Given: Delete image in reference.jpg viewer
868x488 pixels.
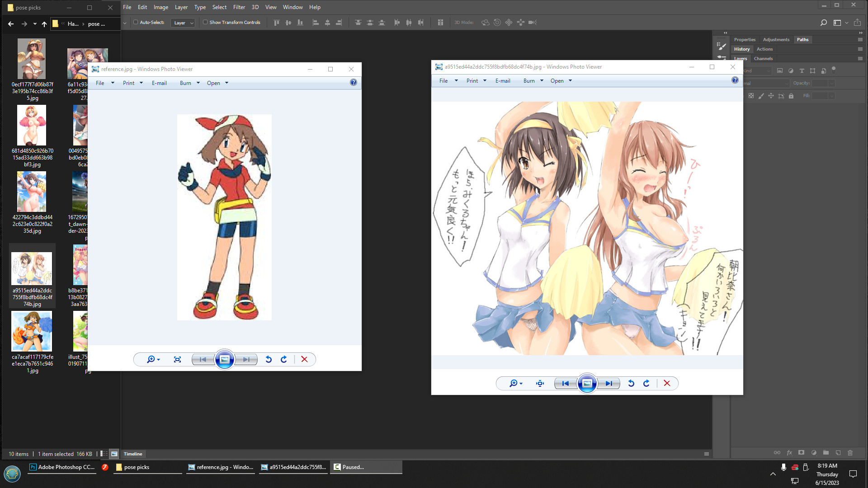Looking at the screenshot, I should point(304,359).
